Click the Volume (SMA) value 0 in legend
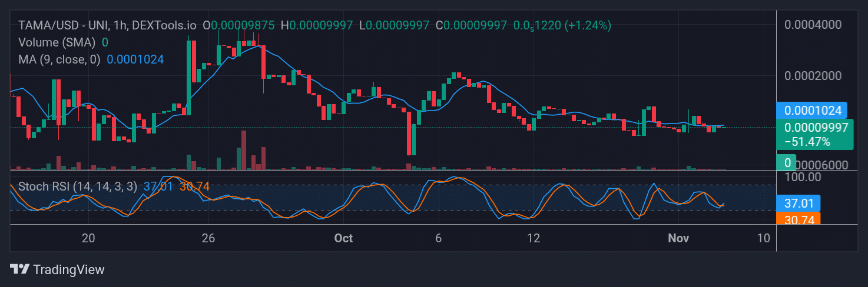The width and height of the screenshot is (868, 287). 105,42
